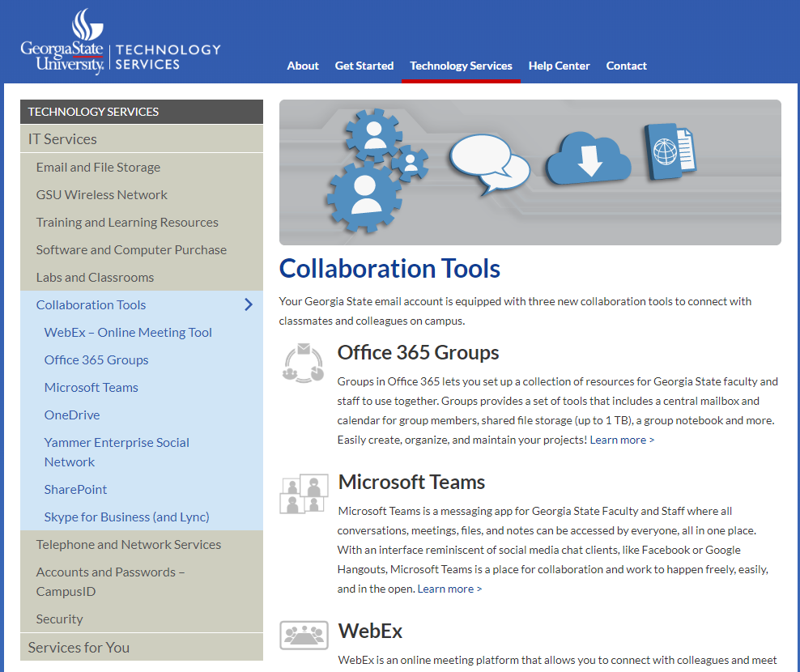
Task: Open the Help Center menu
Action: click(560, 66)
